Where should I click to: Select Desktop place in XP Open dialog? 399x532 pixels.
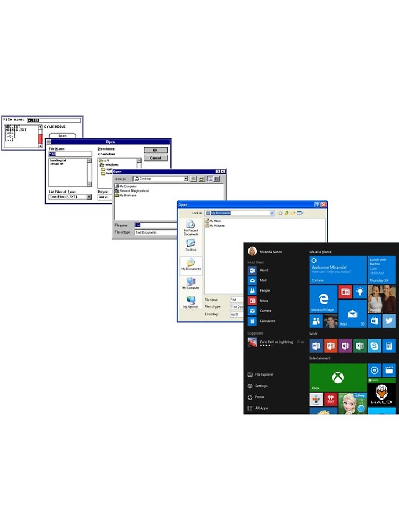[190, 245]
